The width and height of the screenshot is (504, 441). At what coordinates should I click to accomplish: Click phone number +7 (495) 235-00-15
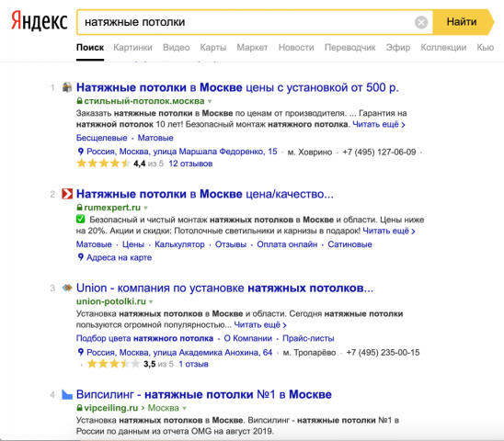pyautogui.click(x=383, y=353)
